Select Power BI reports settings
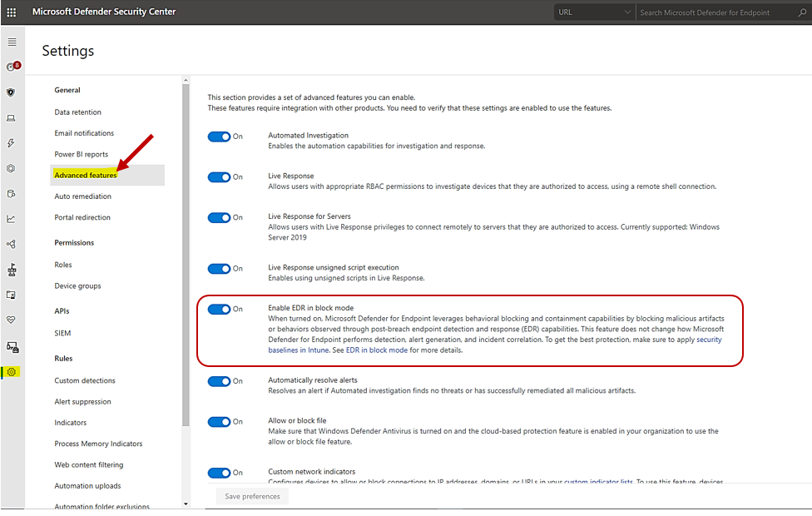 point(82,155)
